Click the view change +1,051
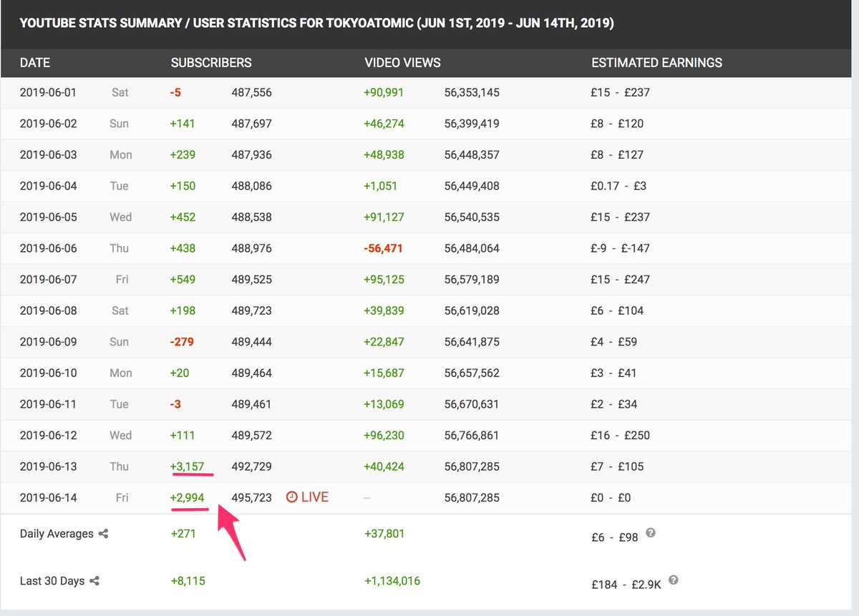 pyautogui.click(x=381, y=186)
